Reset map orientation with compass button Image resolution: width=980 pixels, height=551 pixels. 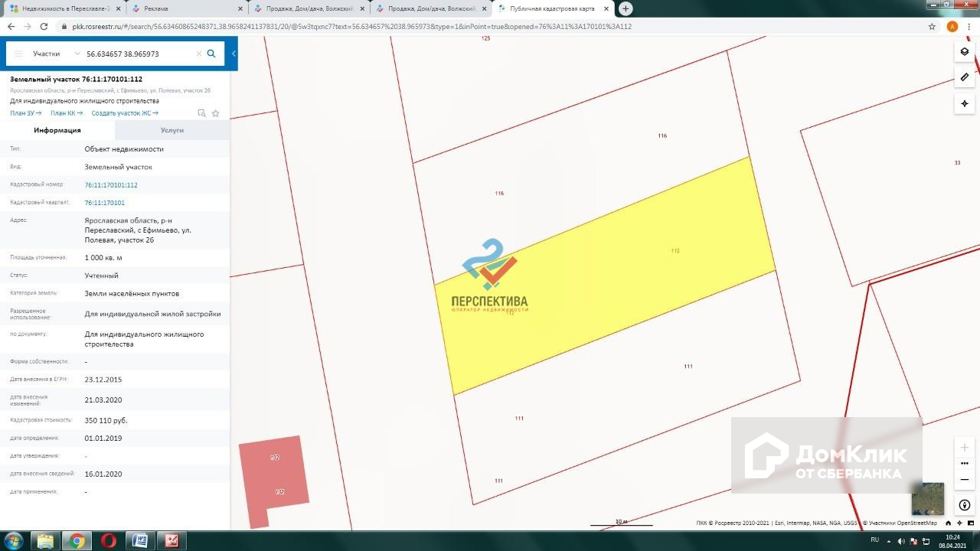(965, 505)
